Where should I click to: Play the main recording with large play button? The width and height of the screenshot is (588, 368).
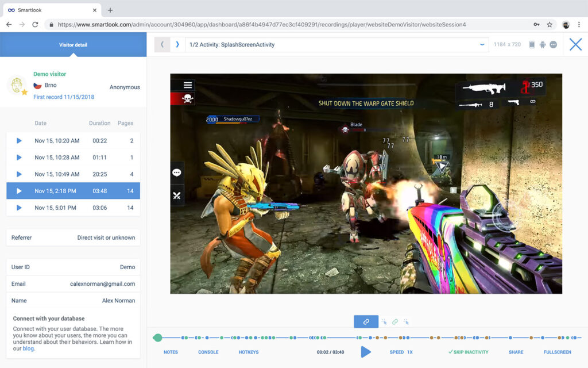pos(366,352)
